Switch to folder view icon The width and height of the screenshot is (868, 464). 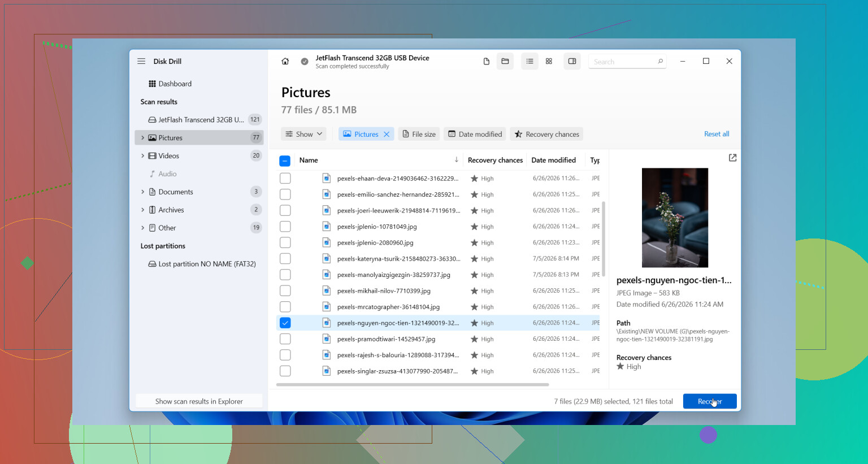[505, 61]
